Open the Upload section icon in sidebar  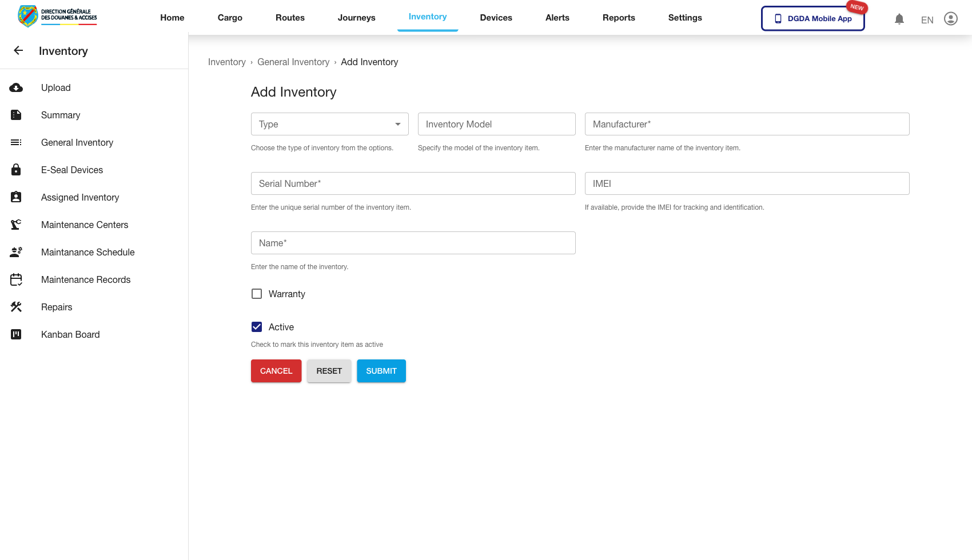[16, 87]
